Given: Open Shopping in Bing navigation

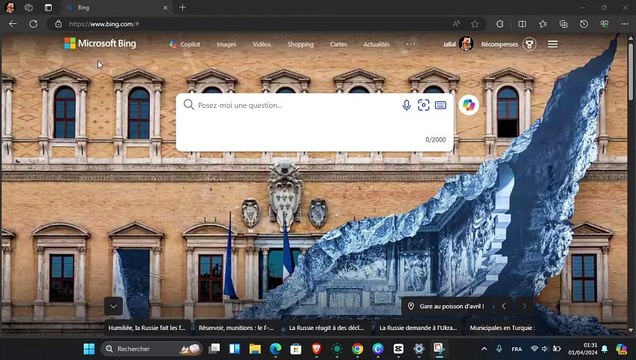Looking at the screenshot, I should (x=301, y=44).
